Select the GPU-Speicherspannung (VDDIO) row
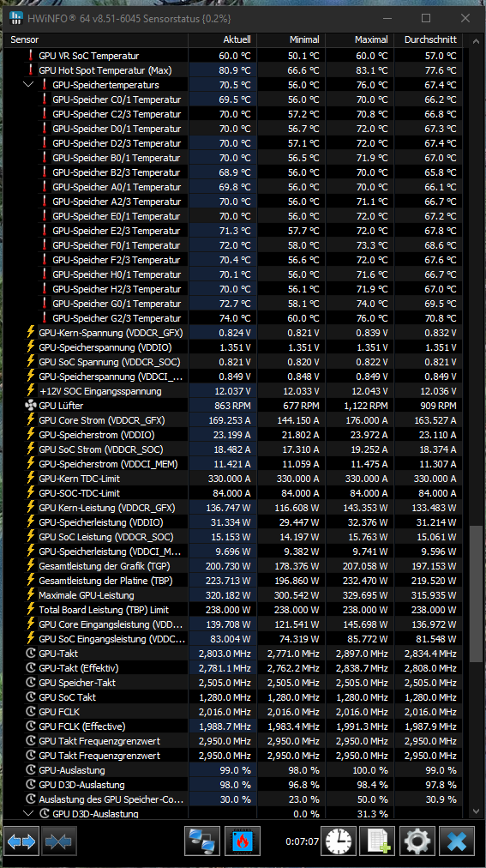Viewport: 486px width, 868px height. [233, 347]
